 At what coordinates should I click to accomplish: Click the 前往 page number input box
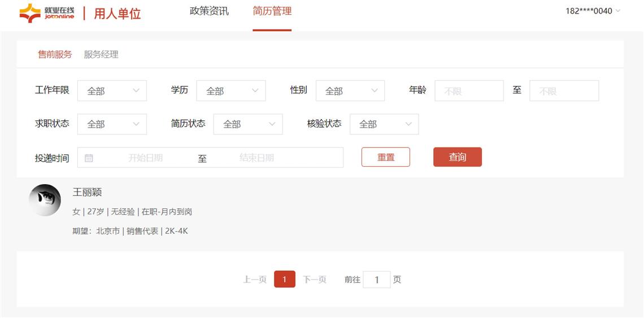tap(376, 280)
